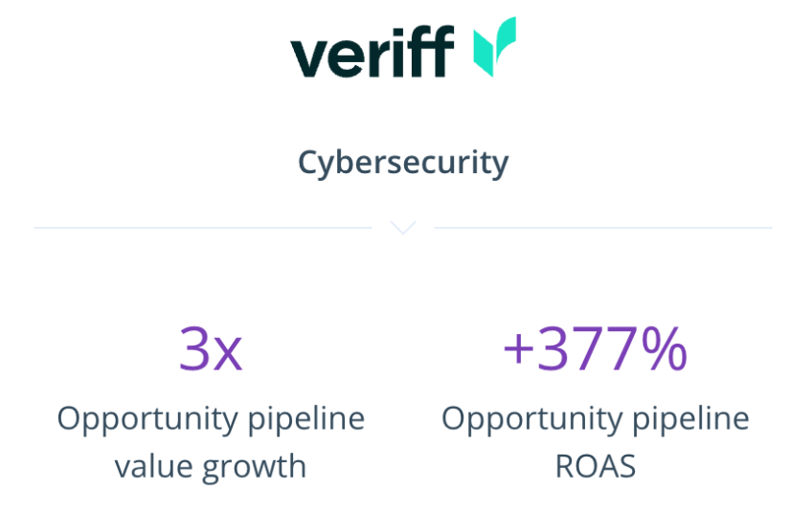Click the ROAS label text
The image size is (812, 513).
(x=595, y=466)
